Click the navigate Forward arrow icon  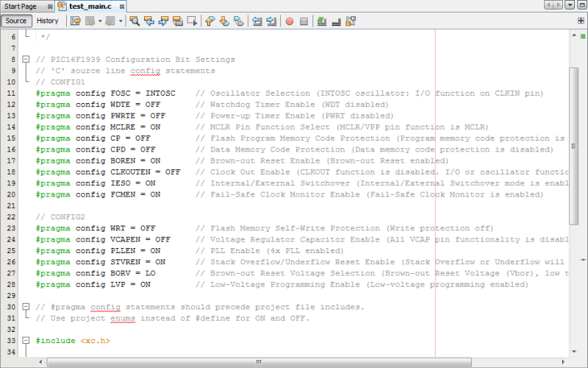(110, 21)
